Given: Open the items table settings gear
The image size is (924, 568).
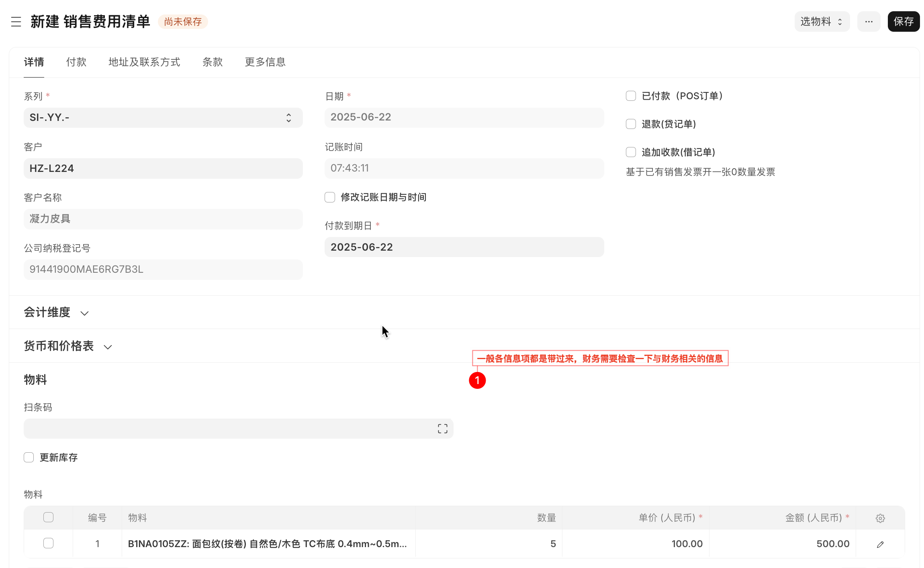Looking at the screenshot, I should point(880,518).
